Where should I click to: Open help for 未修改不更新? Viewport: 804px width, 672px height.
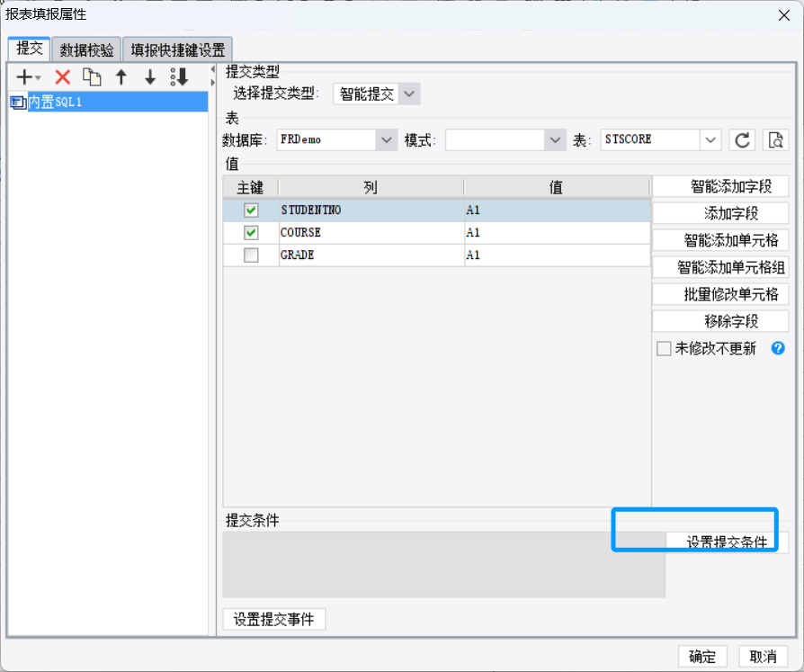coord(778,348)
